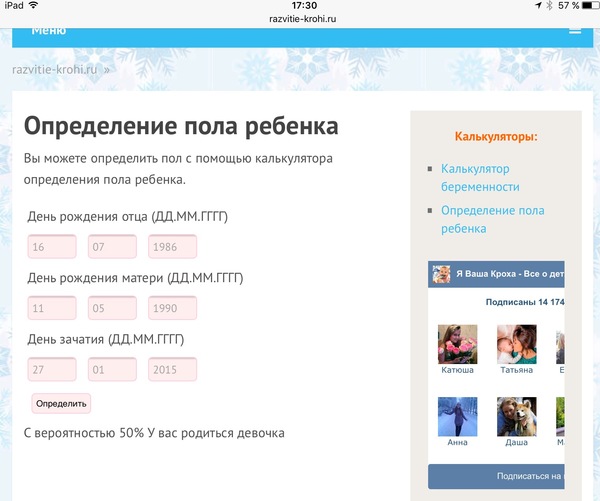Open Даша's profile photo
600x501 pixels.
coord(517,416)
